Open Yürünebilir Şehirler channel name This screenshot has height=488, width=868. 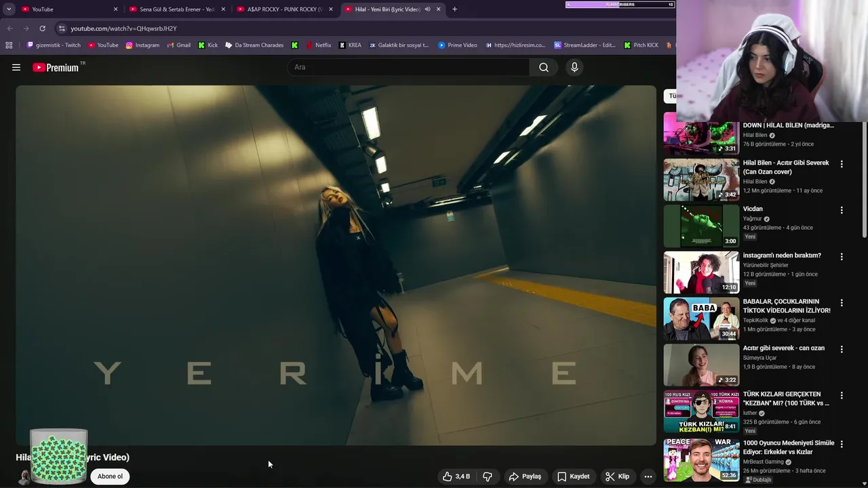click(x=766, y=265)
